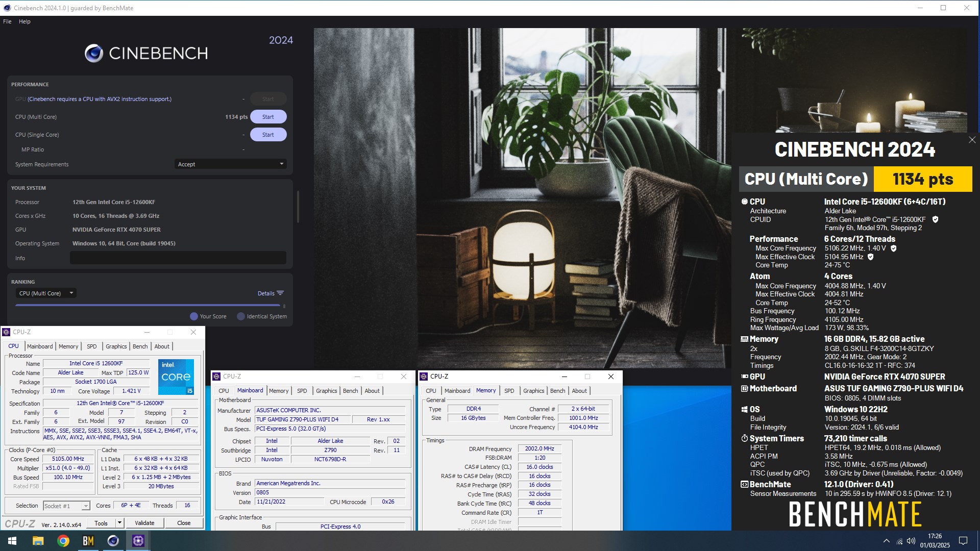Click the Validate button in CPU-Z

click(144, 523)
